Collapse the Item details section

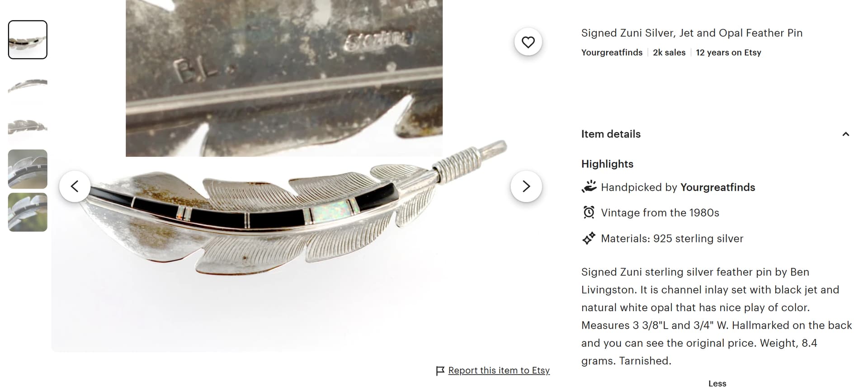coord(845,134)
